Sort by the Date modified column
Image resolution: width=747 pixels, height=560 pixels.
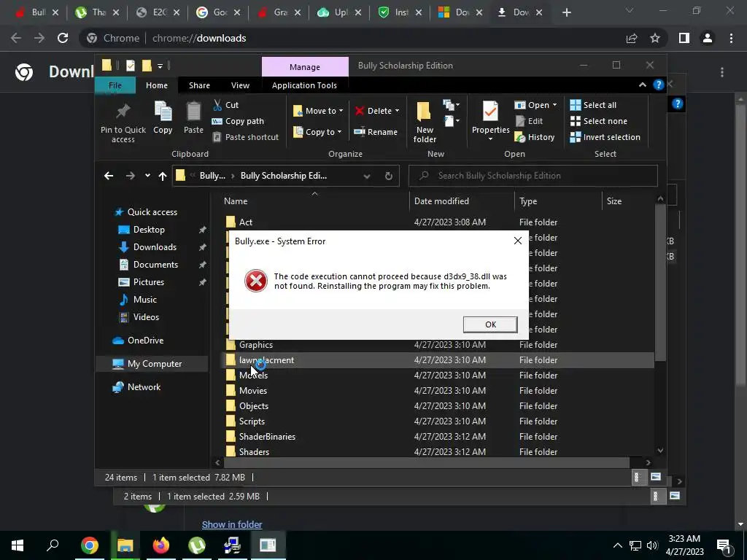pos(441,201)
